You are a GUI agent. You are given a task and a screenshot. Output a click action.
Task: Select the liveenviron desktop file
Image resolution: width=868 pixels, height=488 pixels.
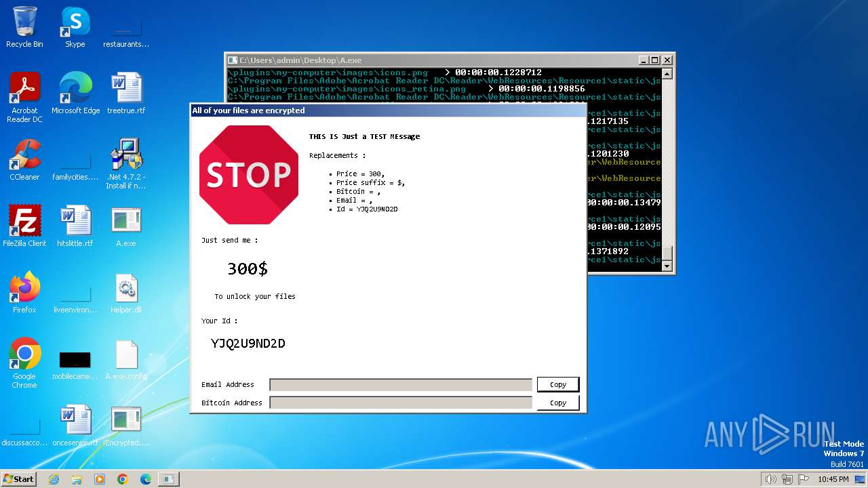(75, 300)
